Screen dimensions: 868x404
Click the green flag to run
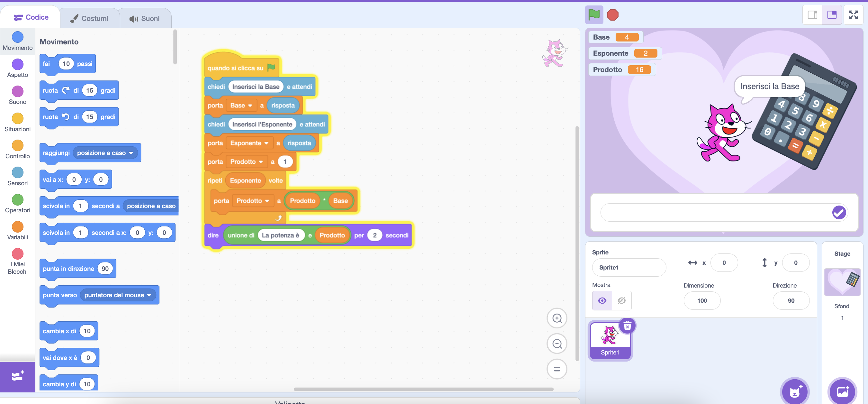tap(594, 15)
